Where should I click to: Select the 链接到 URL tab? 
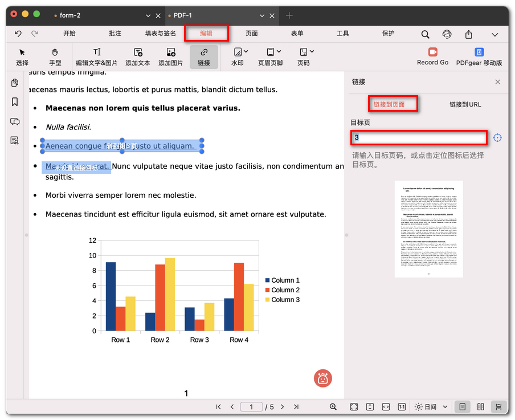coord(465,104)
